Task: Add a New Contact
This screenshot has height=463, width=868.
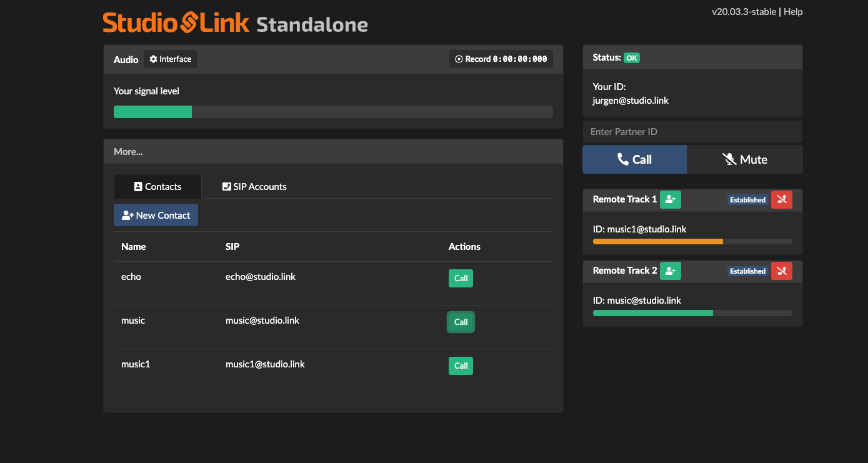Action: (156, 215)
